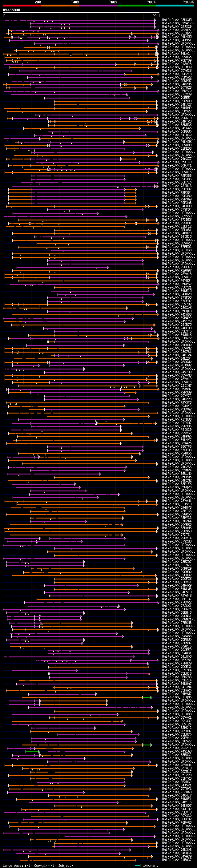The height and width of the screenshot is (868, 197).
Task: Click hit label UniRef100_C1FED3
Action: coord(177,149)
